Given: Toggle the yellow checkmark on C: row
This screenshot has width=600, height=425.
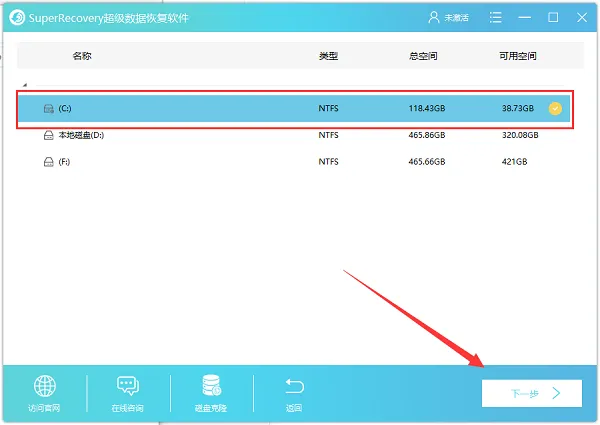Looking at the screenshot, I should 555,109.
